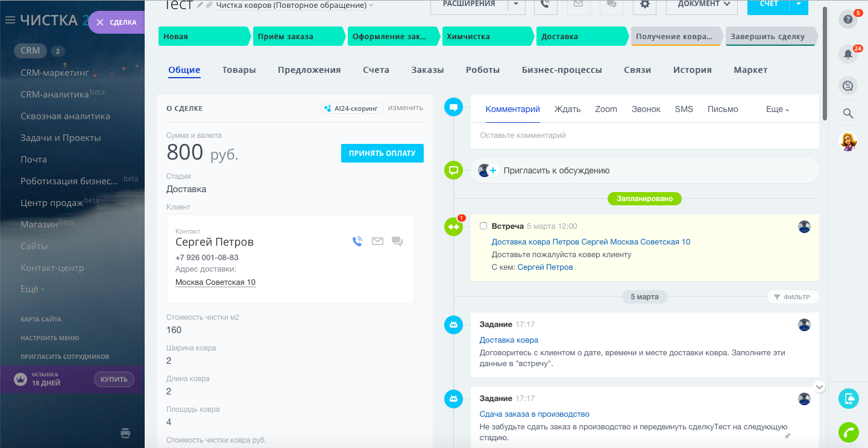Switch to the Товары tab
This screenshot has height=448, width=868.
point(239,70)
